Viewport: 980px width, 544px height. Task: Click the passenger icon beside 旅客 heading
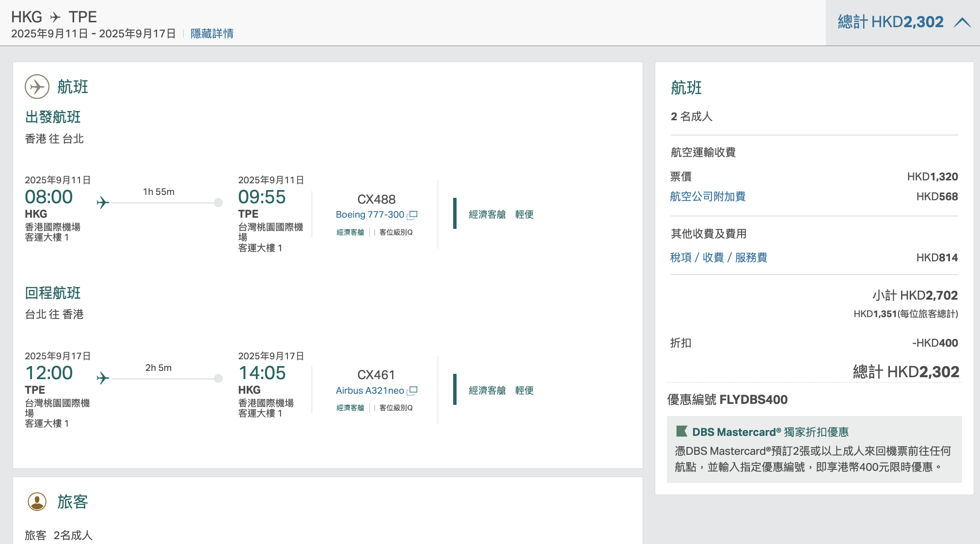[37, 502]
